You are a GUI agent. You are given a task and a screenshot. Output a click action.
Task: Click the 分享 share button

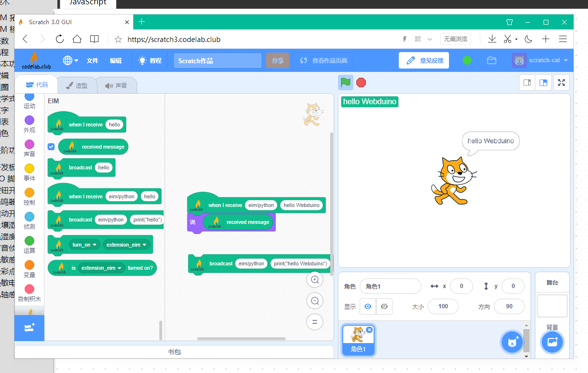coord(278,61)
